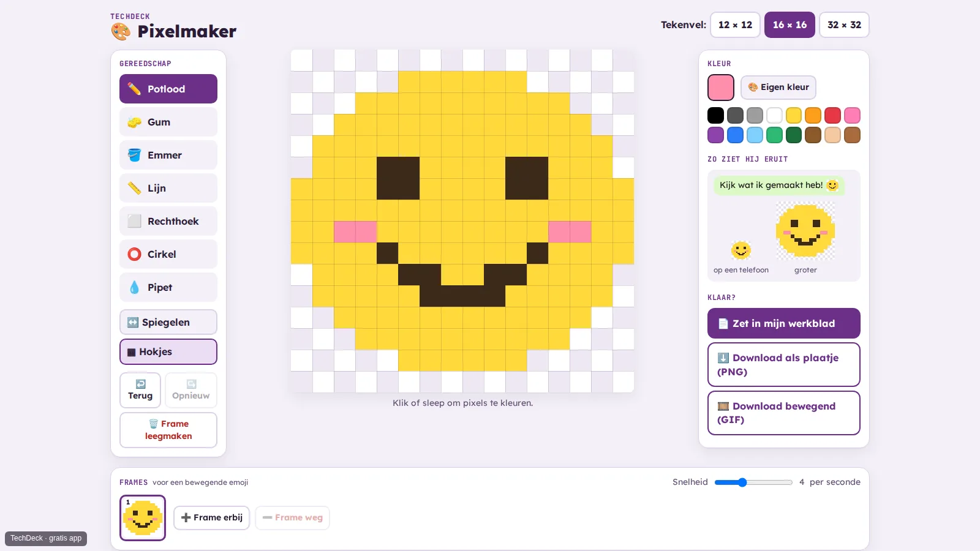This screenshot has width=980, height=551.
Task: Pick the yellow color swatch
Action: (794, 115)
